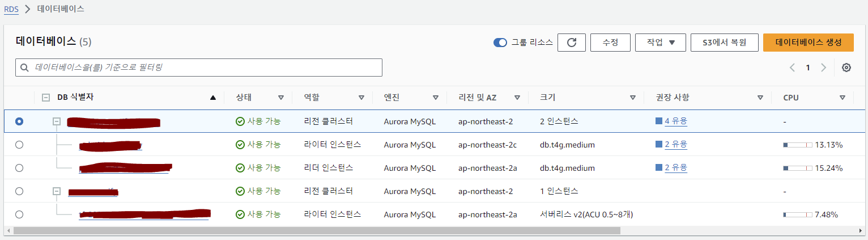This screenshot has width=868, height=240.
Task: Click 데이터베이스 breadcrumb text
Action: pos(61,9)
